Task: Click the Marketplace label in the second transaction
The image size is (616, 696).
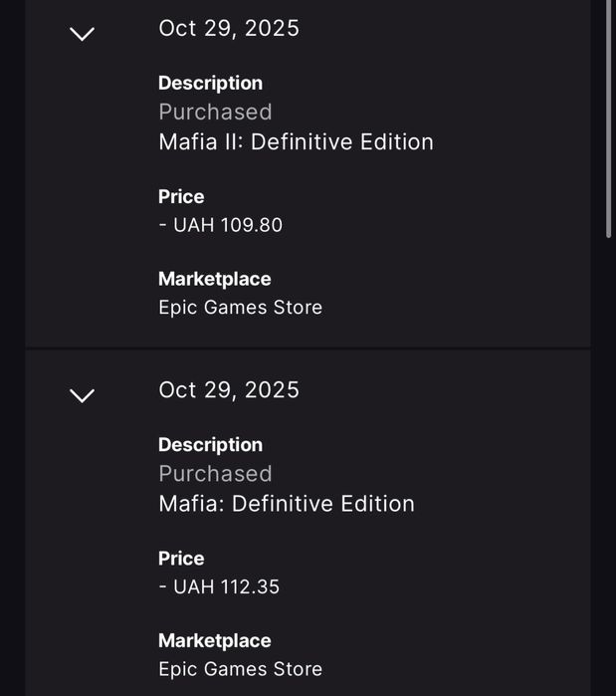Action: tap(214, 641)
